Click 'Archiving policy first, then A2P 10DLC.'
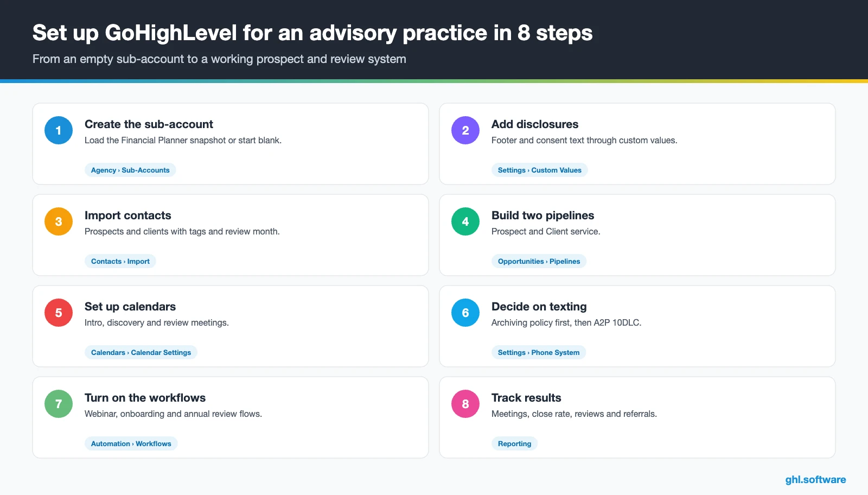 [566, 322]
